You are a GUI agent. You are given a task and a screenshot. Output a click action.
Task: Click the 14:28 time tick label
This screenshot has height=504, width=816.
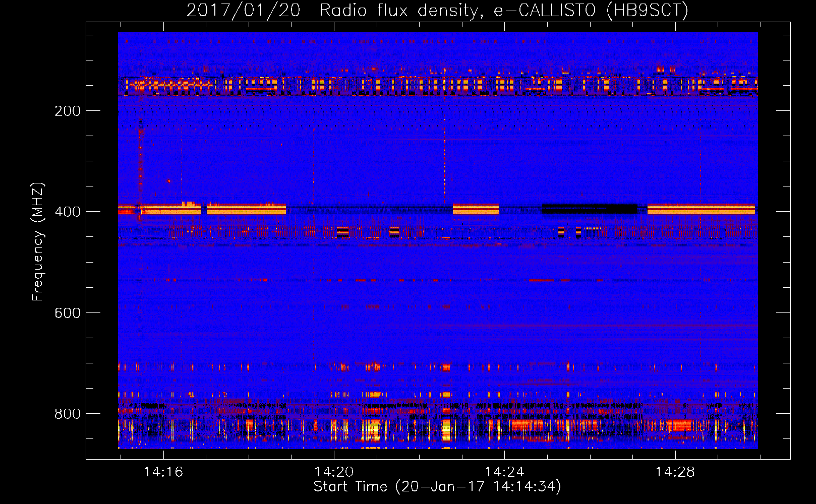[675, 472]
